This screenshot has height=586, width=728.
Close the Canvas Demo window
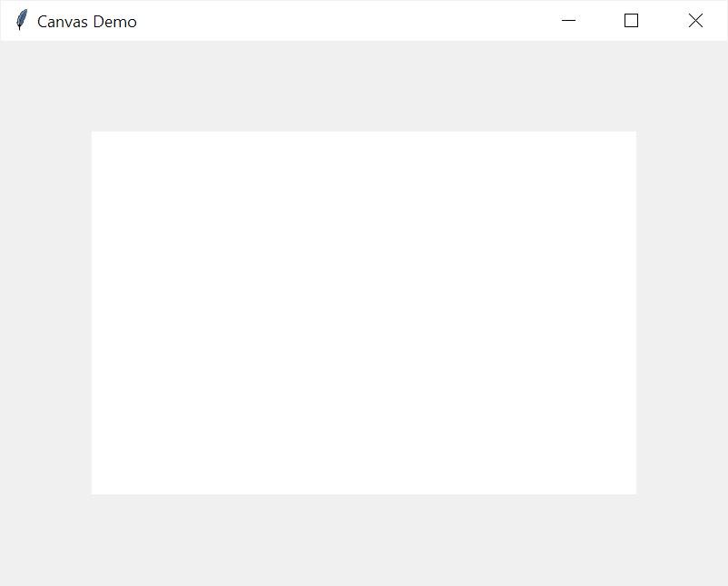tap(695, 21)
